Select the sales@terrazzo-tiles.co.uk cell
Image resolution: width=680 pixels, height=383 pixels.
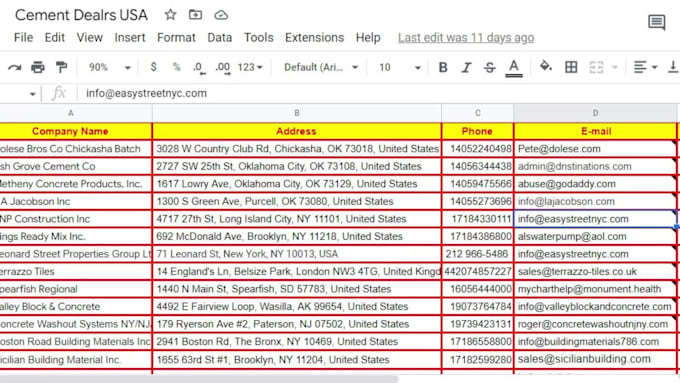(x=595, y=272)
